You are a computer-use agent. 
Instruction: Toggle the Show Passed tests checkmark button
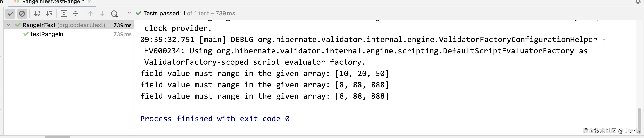[10, 14]
